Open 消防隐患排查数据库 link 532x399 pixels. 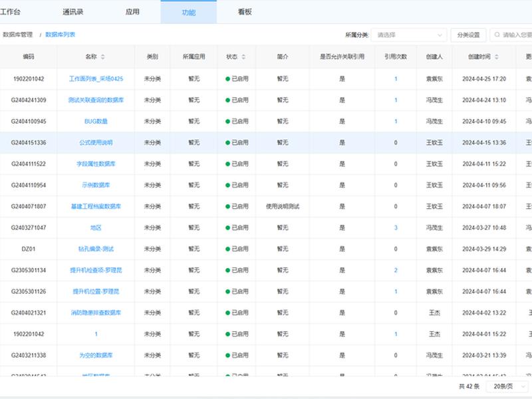[96, 313]
